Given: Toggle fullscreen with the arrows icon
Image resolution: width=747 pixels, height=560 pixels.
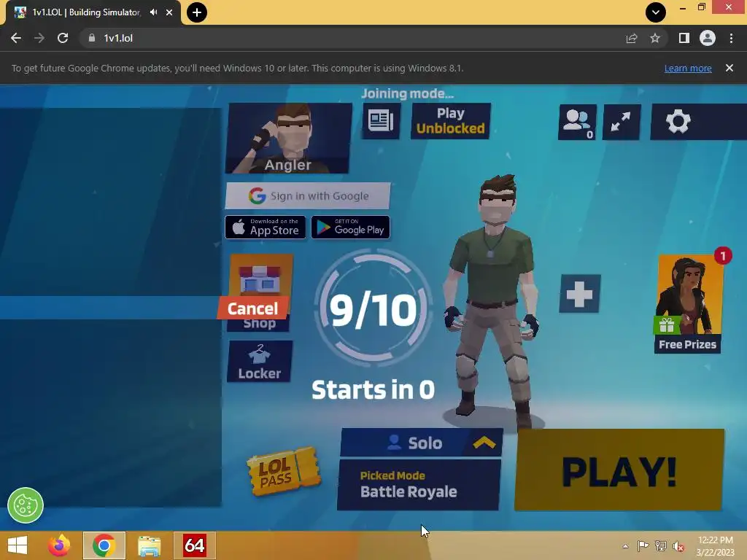Looking at the screenshot, I should tap(622, 122).
